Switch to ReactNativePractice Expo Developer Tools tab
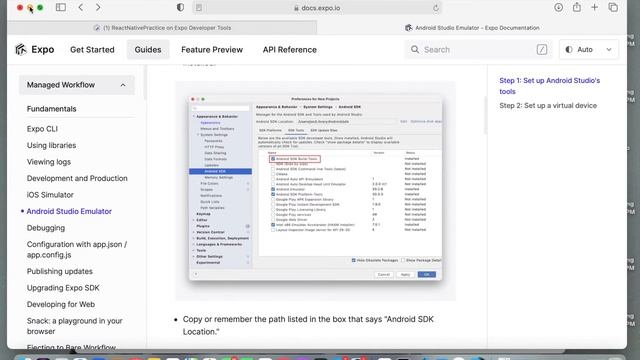The width and height of the screenshot is (640, 360). [x=162, y=28]
